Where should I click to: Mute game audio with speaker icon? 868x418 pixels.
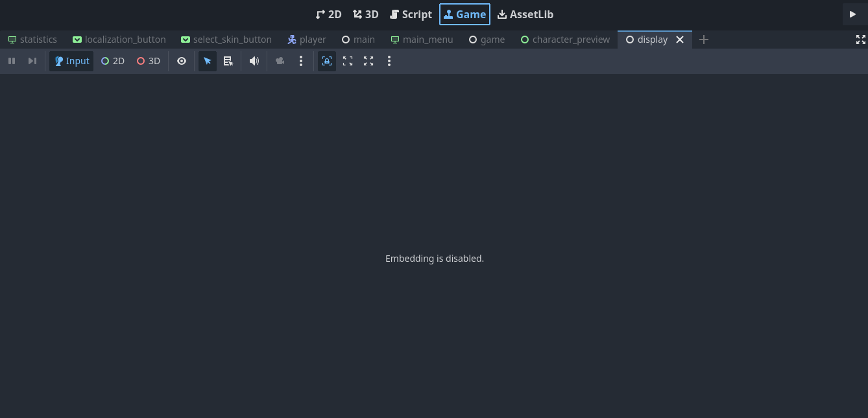[254, 61]
